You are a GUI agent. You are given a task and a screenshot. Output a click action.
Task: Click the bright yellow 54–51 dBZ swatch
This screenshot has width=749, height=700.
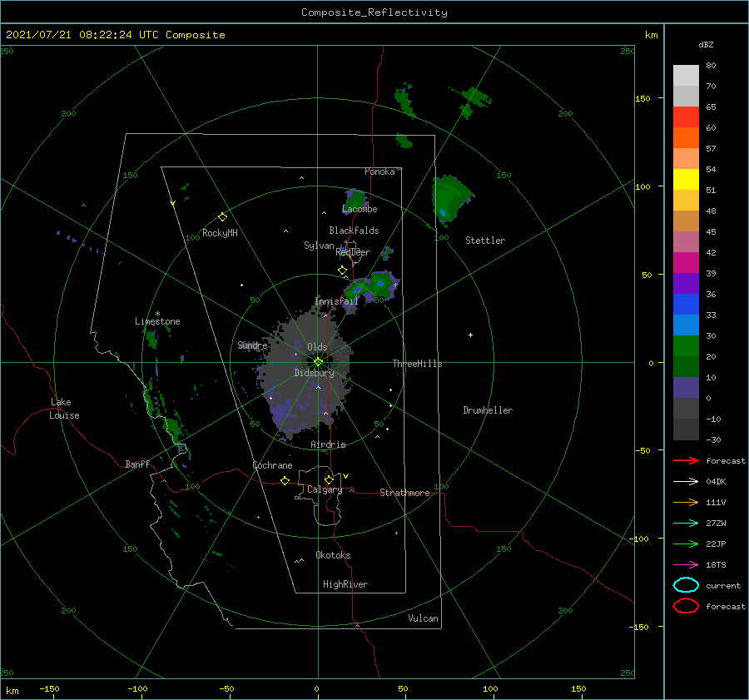click(686, 180)
